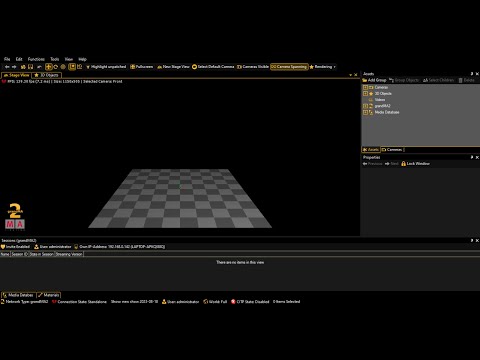Click Group Objects in Assets panel

404,80
